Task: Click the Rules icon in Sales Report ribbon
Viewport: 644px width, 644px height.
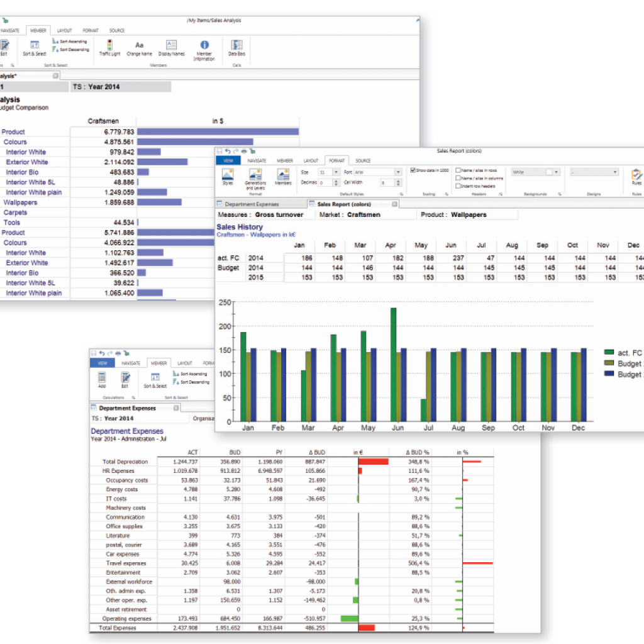Action: (636, 174)
